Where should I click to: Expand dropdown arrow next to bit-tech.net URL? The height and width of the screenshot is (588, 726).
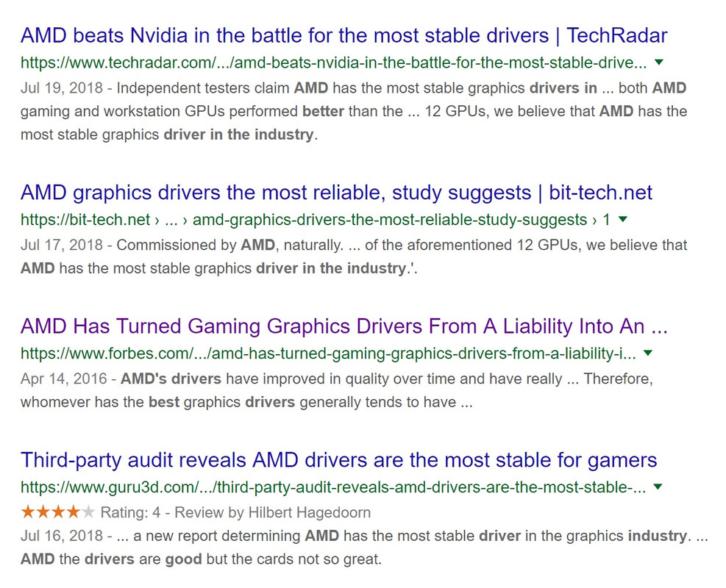[623, 219]
